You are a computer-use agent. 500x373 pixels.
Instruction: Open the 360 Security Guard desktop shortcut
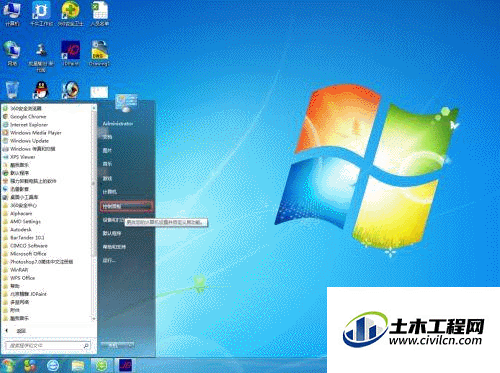point(70,13)
